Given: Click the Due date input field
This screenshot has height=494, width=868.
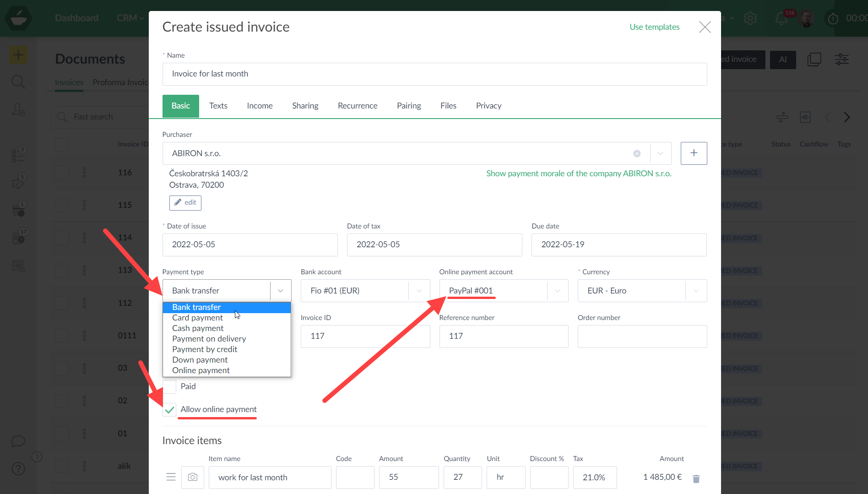Looking at the screenshot, I should tap(618, 244).
